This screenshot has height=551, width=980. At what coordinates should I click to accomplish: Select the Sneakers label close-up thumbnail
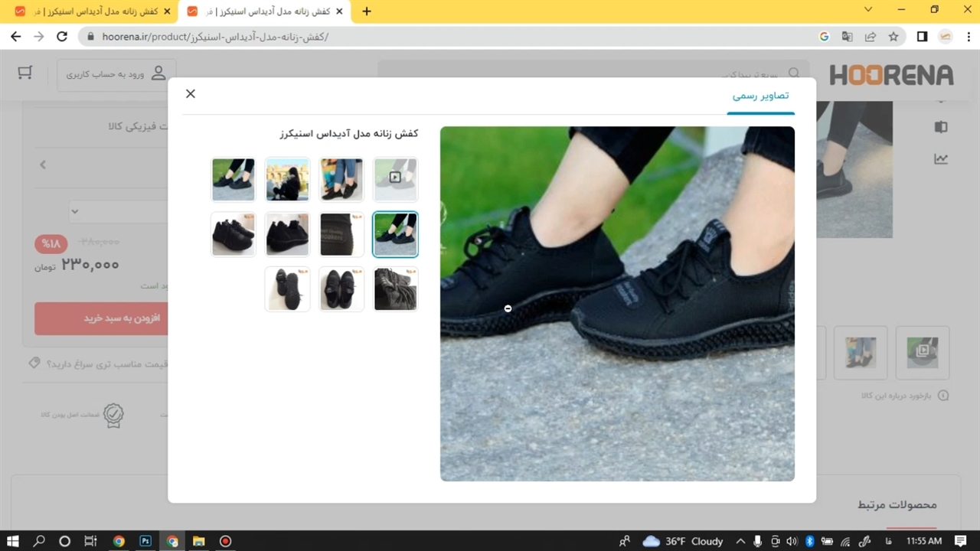point(341,234)
